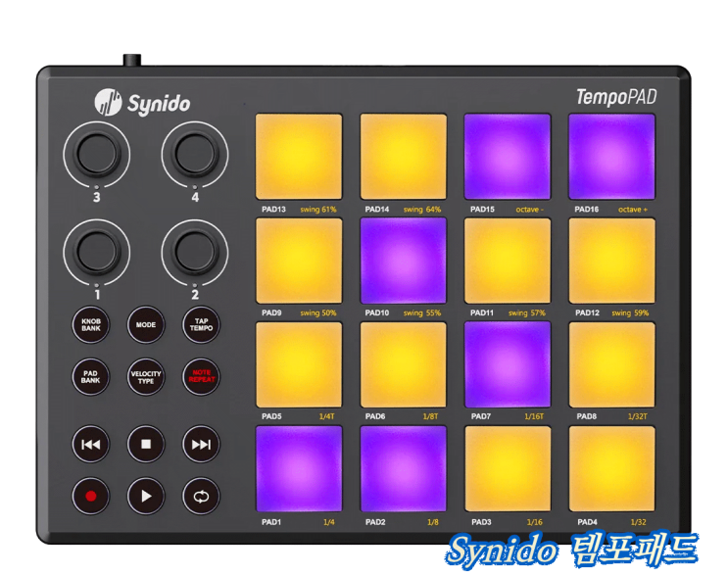Hit purple PAD1 (1/4)
Viewport: 728px width, 575px height.
[299, 469]
